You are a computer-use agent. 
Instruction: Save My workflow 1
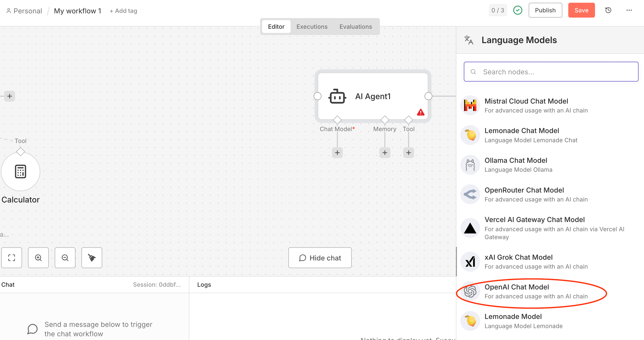581,10
